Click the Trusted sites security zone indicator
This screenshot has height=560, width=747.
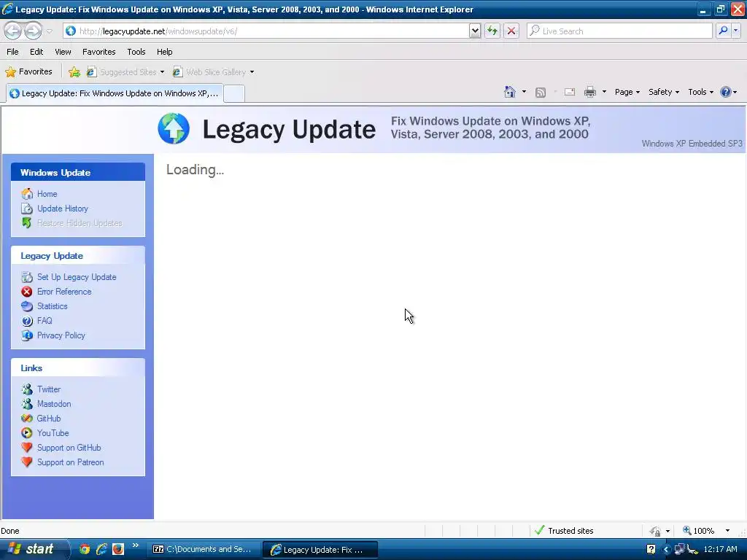(565, 531)
